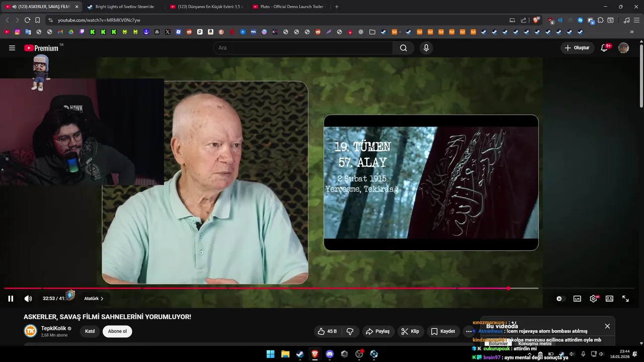Open the taskbar clock and date
Screen dimensions: 644x362
(x=620, y=354)
